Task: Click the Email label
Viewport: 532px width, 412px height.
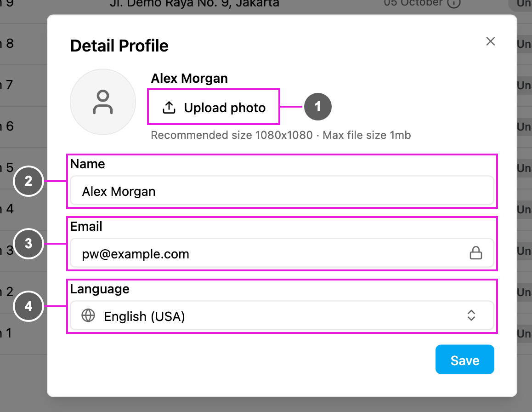Action: click(86, 227)
